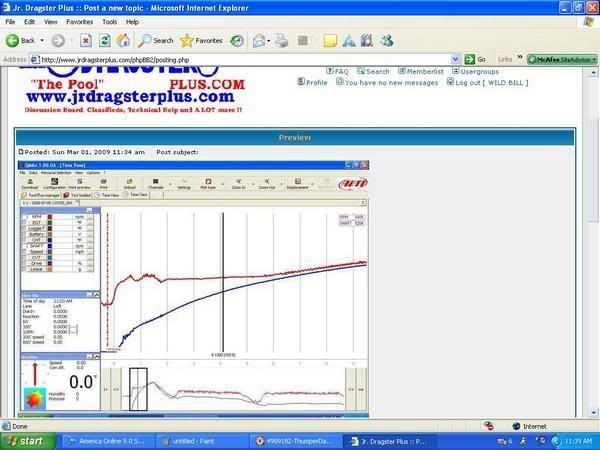Viewport: 600px width, 450px height.
Task: Click Unload in the data logger toolbar
Action: point(129,184)
